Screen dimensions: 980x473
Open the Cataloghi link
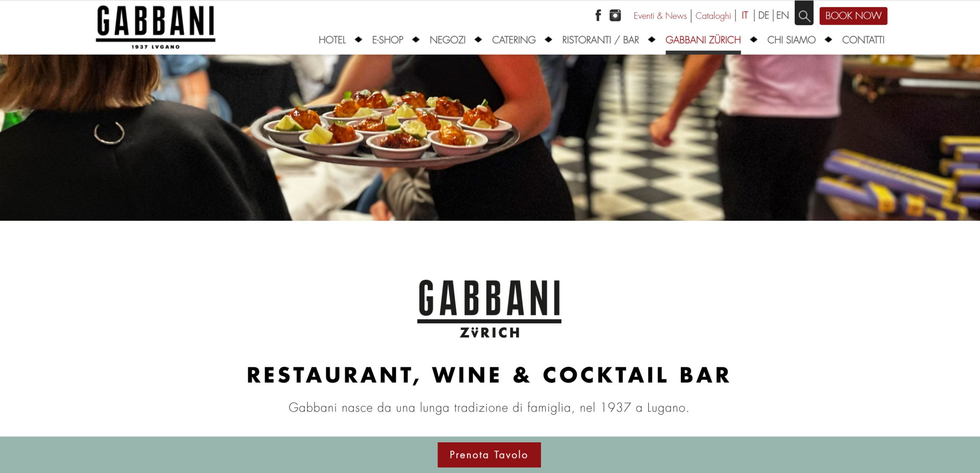(x=713, y=16)
